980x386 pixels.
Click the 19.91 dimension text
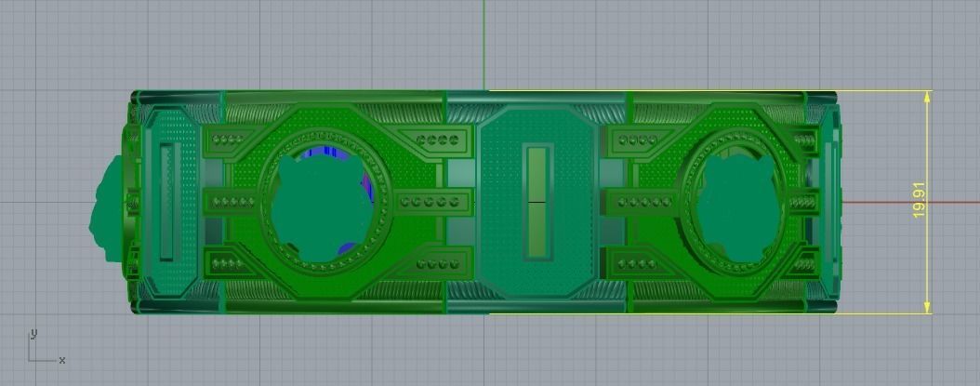919,201
